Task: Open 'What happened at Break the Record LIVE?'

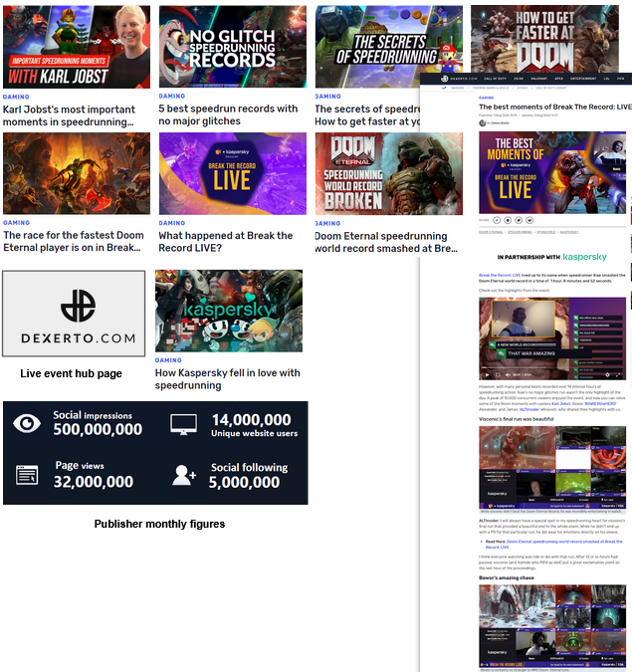Action: coord(225,242)
